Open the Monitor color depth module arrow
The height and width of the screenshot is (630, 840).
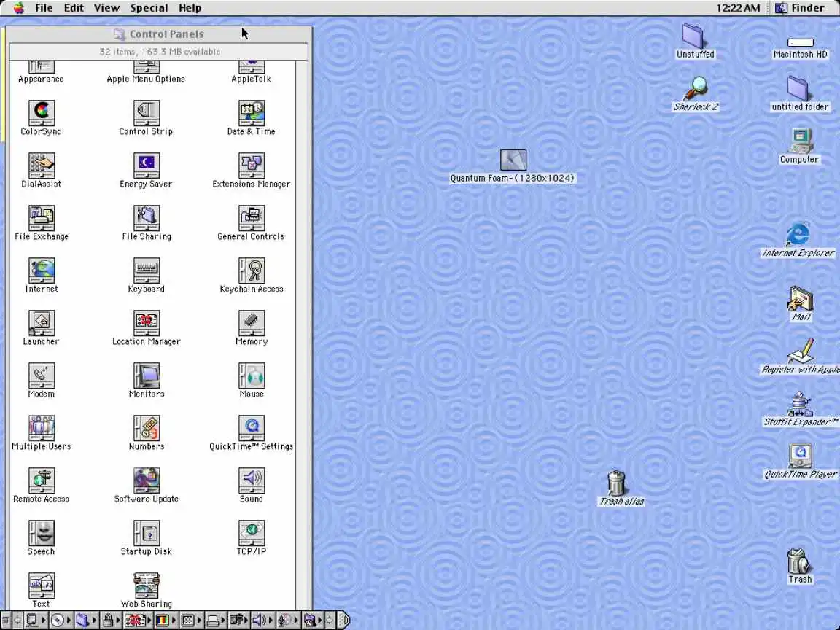[174, 621]
